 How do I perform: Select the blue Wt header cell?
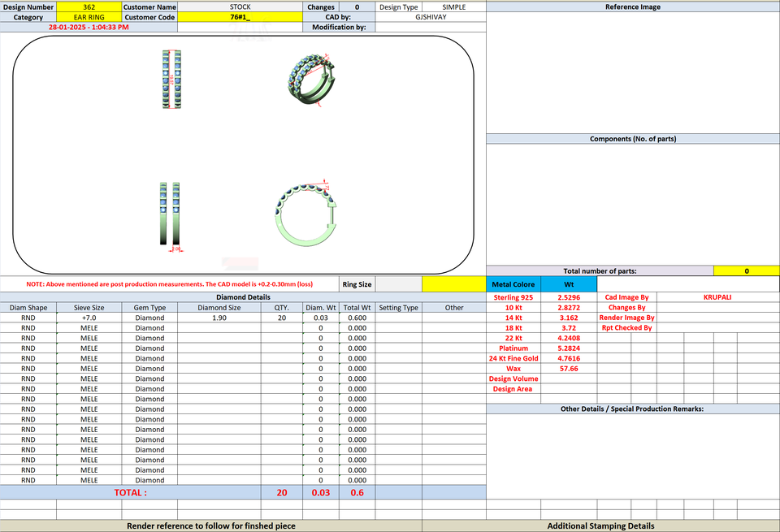pos(569,284)
